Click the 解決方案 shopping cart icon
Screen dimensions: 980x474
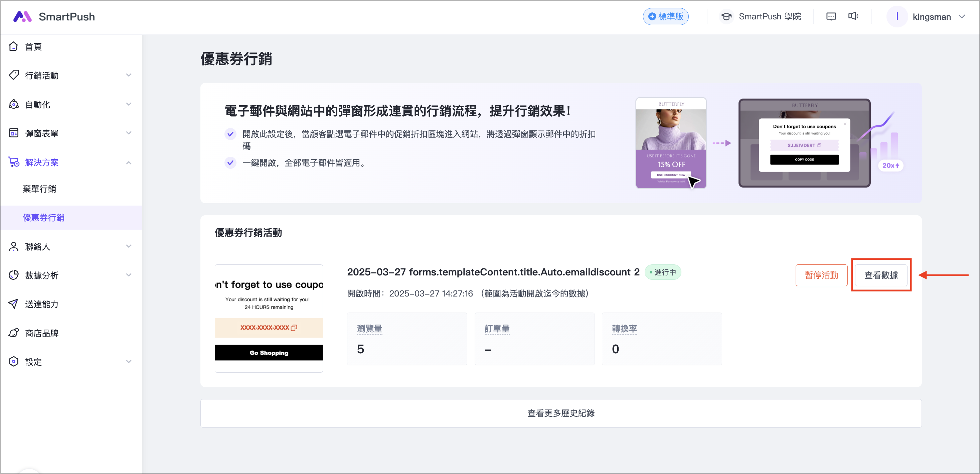13,161
